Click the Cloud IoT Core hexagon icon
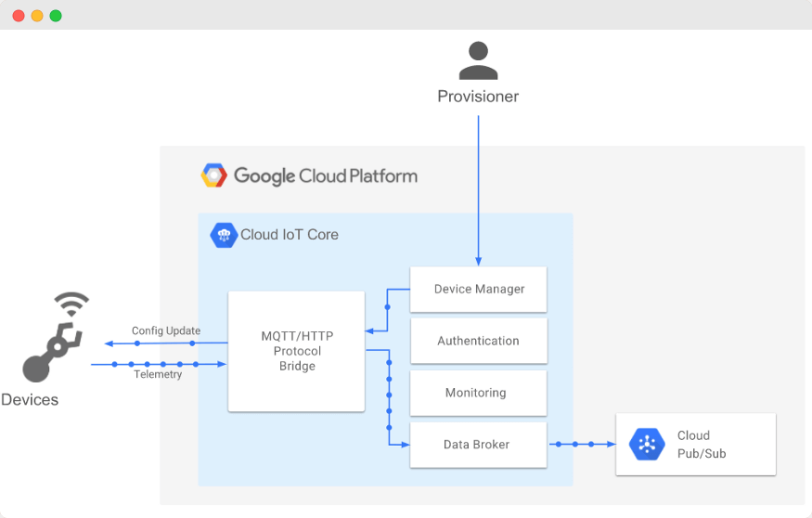The image size is (812, 518). point(224,235)
